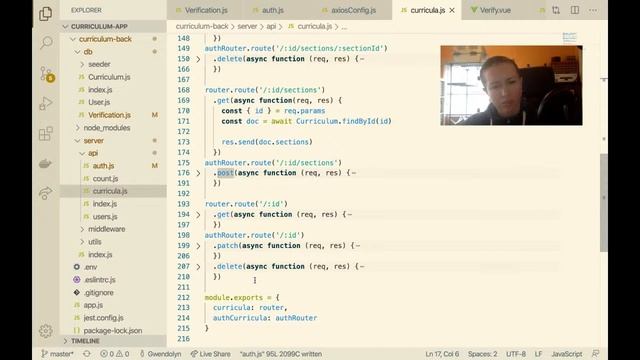Click the Ln 17, Col 6 status item
This screenshot has height=360, width=640.
coord(442,354)
